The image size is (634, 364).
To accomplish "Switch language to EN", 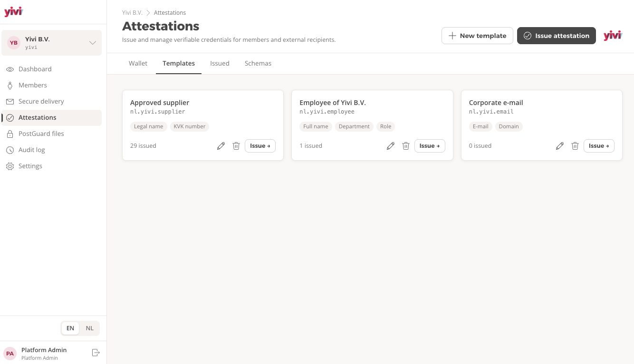I will tap(70, 328).
